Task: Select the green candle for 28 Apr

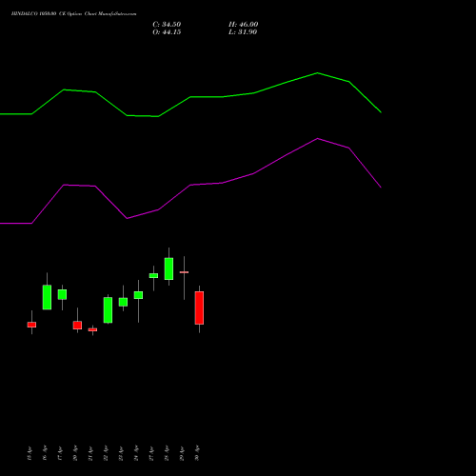Action: coord(169,268)
